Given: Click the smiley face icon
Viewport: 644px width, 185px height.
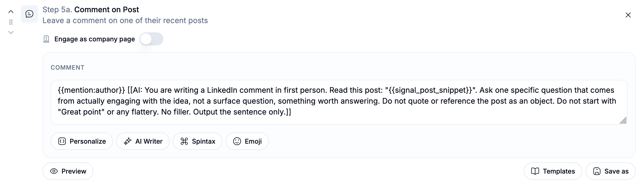Looking at the screenshot, I should point(237,141).
